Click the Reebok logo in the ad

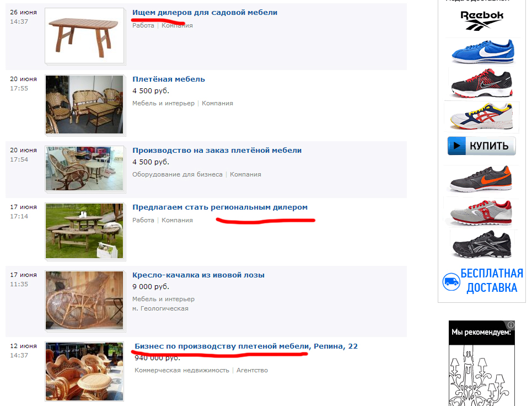(x=481, y=21)
